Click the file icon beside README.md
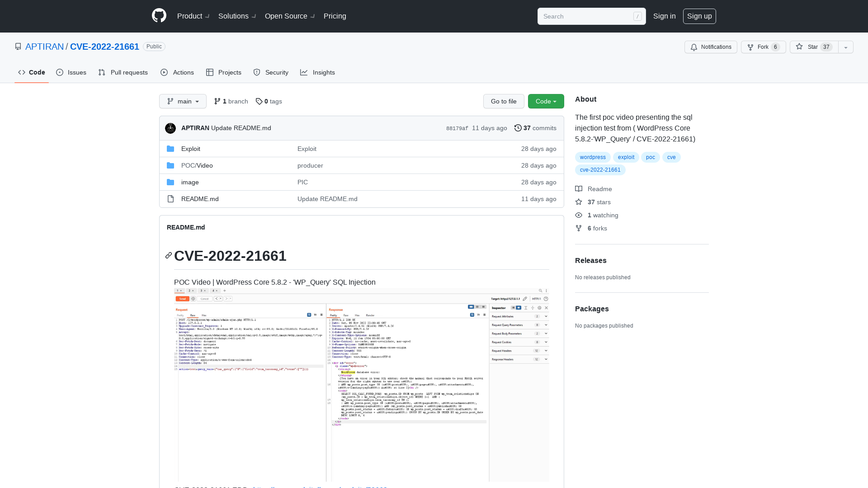The width and height of the screenshot is (868, 488). pyautogui.click(x=170, y=199)
